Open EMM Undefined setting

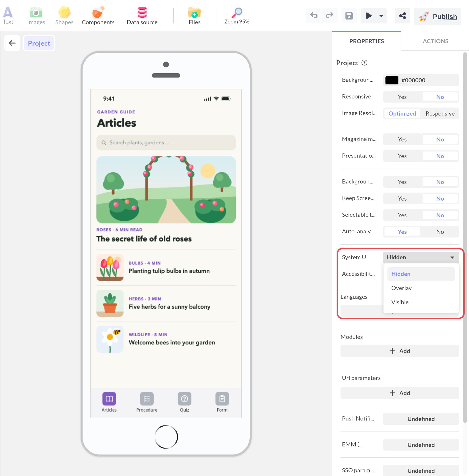tap(421, 445)
